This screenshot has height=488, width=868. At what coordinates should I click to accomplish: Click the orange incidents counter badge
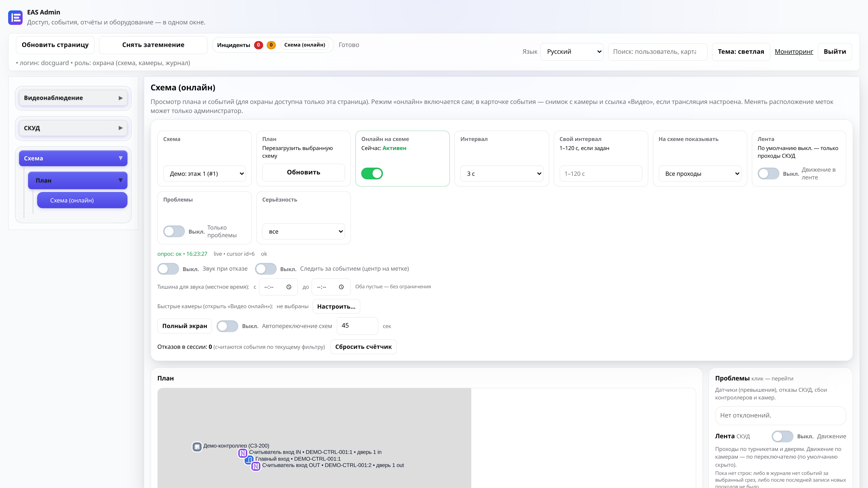[271, 45]
